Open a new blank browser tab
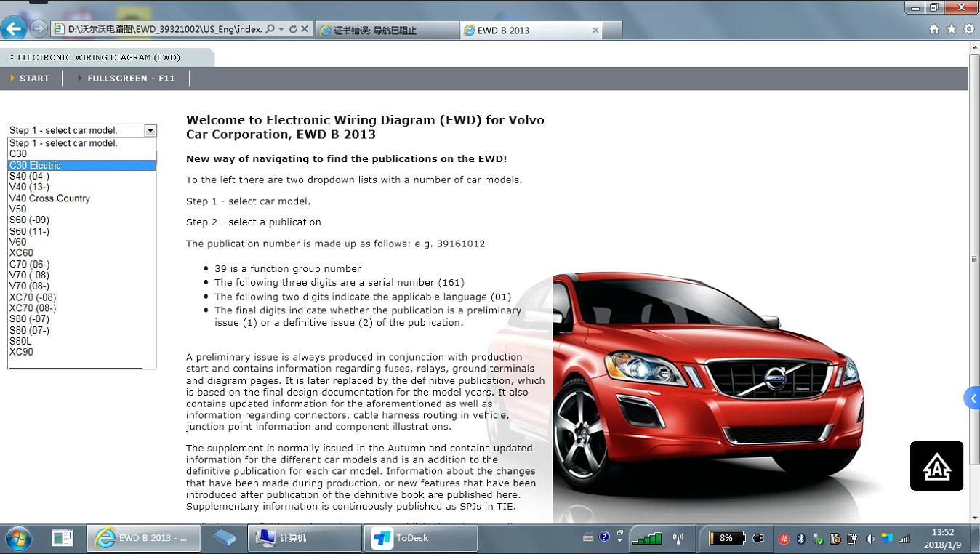The width and height of the screenshot is (980, 554). click(x=613, y=30)
